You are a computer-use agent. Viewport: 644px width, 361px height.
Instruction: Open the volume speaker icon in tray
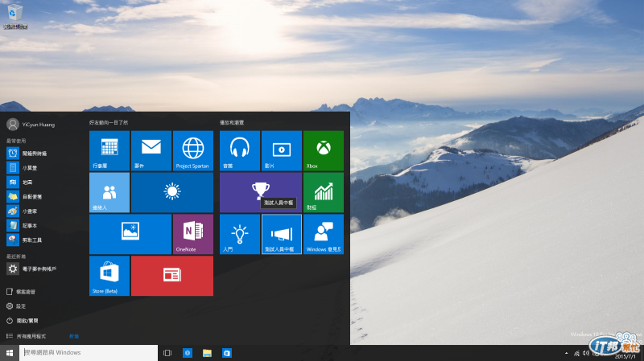pos(586,353)
